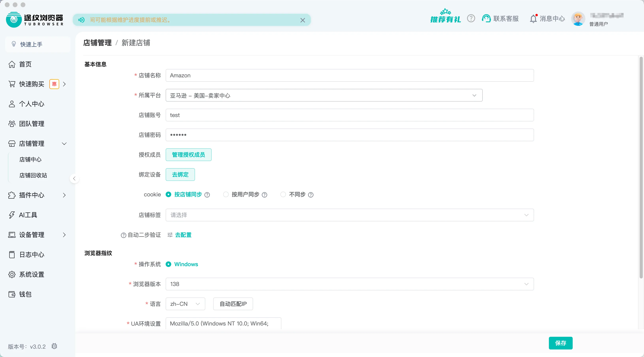Open the 推荐有礼 promotion icon

point(445,16)
